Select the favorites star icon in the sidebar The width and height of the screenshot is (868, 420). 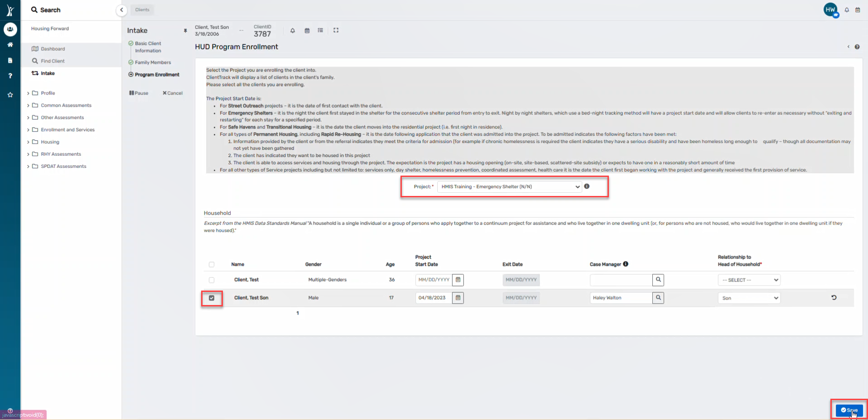point(10,95)
